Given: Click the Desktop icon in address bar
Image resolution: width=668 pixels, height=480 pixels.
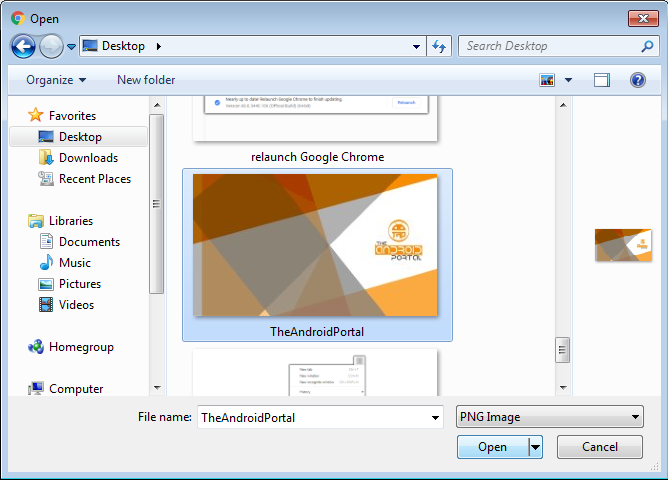Looking at the screenshot, I should pos(89,46).
